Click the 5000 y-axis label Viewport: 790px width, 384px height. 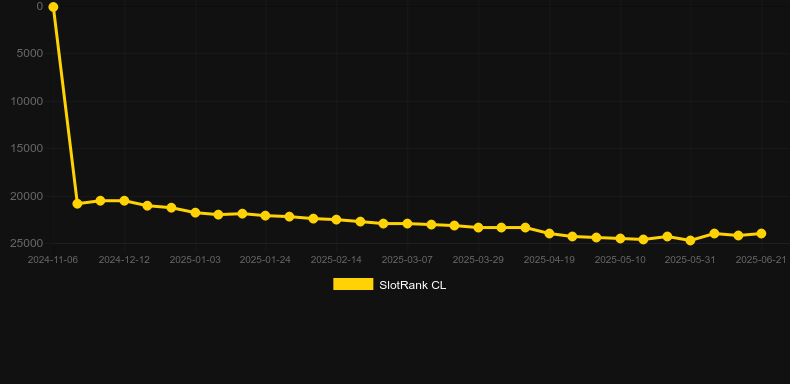(x=30, y=53)
